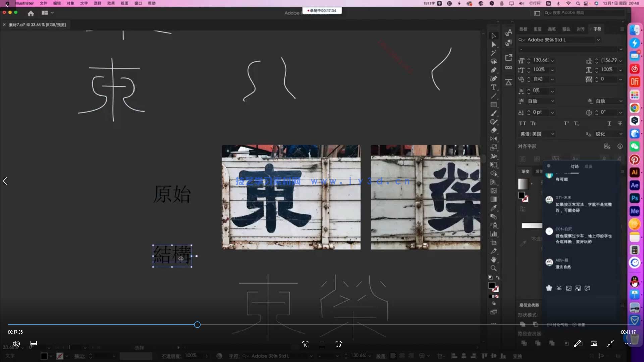
Task: Enable superscript in the Character panel
Action: [566, 123]
